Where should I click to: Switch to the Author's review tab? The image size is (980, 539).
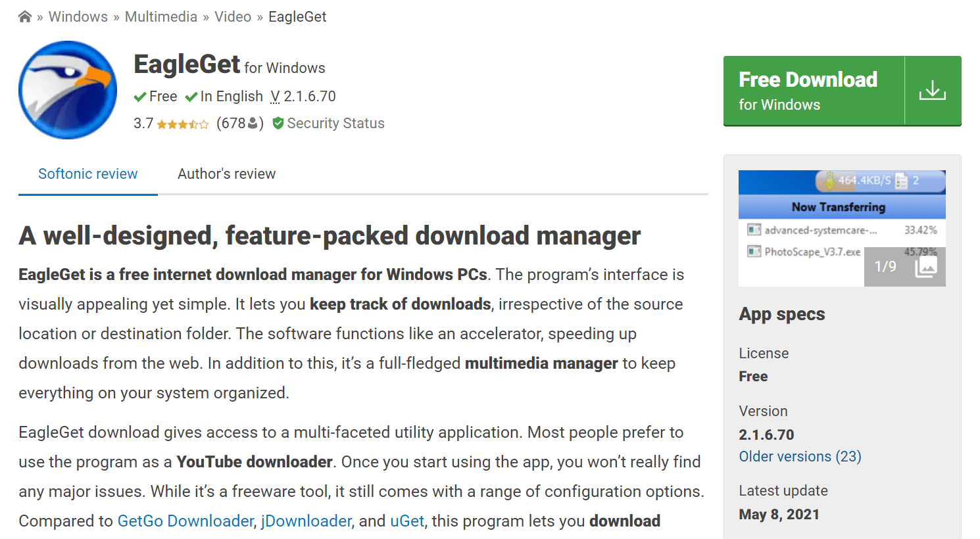click(227, 174)
